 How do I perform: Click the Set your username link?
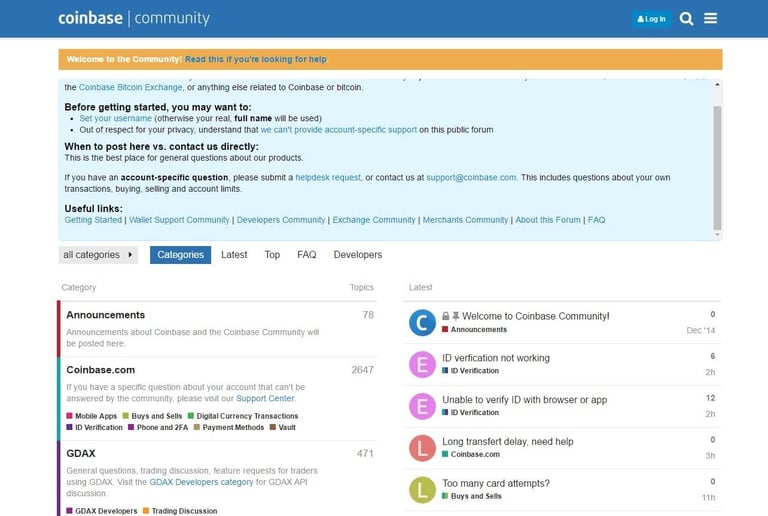pyautogui.click(x=116, y=118)
